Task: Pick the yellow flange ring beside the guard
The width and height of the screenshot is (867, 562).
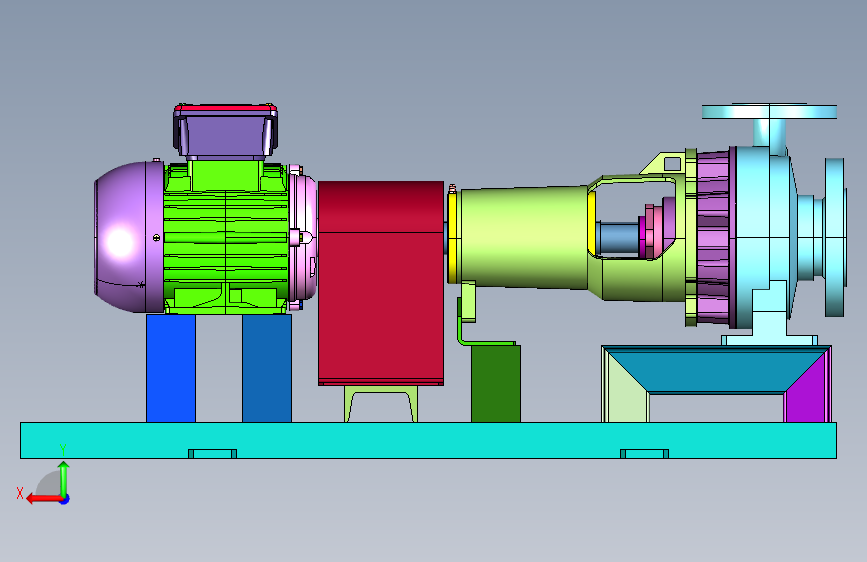Action: coord(452,237)
